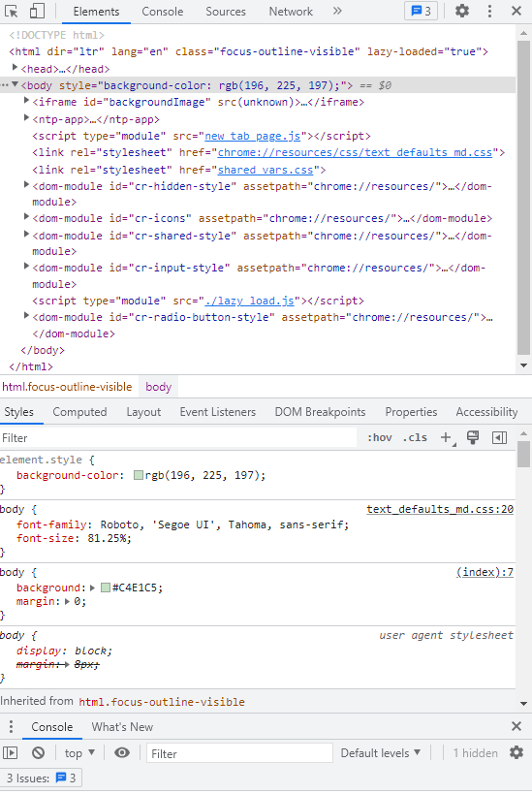Screen dimensions: 532x794
Task: Select body in the breadcrumb
Action: [x=158, y=387]
